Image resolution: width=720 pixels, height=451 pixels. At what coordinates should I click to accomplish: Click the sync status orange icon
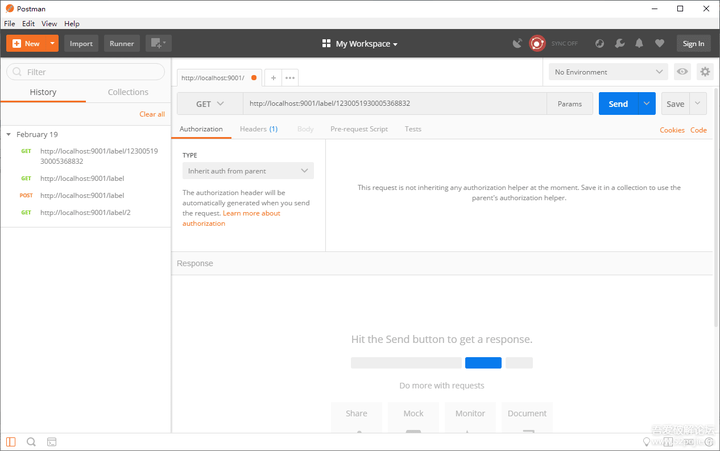pyautogui.click(x=537, y=44)
